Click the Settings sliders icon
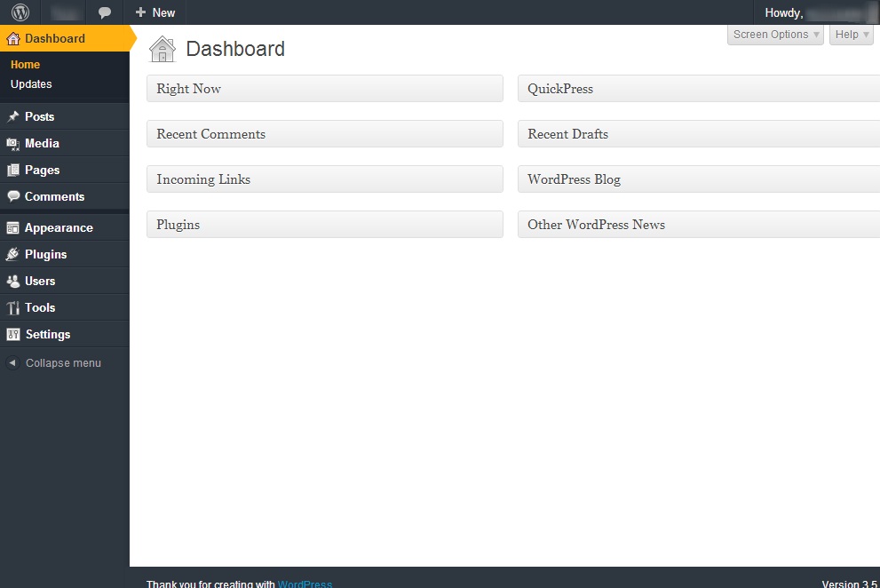This screenshot has height=588, width=880. (x=13, y=335)
